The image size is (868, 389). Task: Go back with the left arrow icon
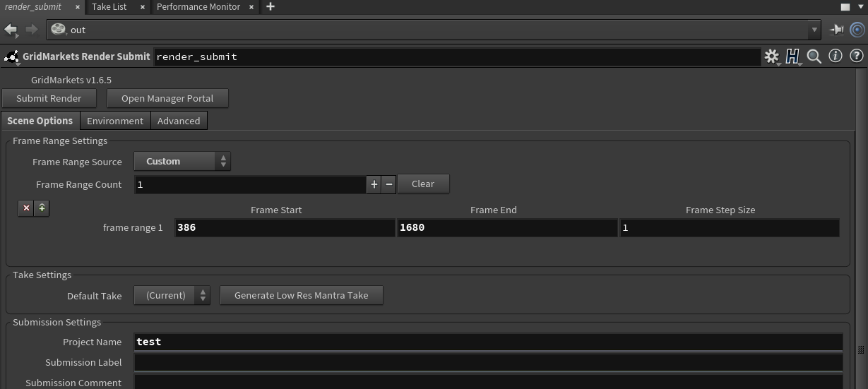click(11, 30)
